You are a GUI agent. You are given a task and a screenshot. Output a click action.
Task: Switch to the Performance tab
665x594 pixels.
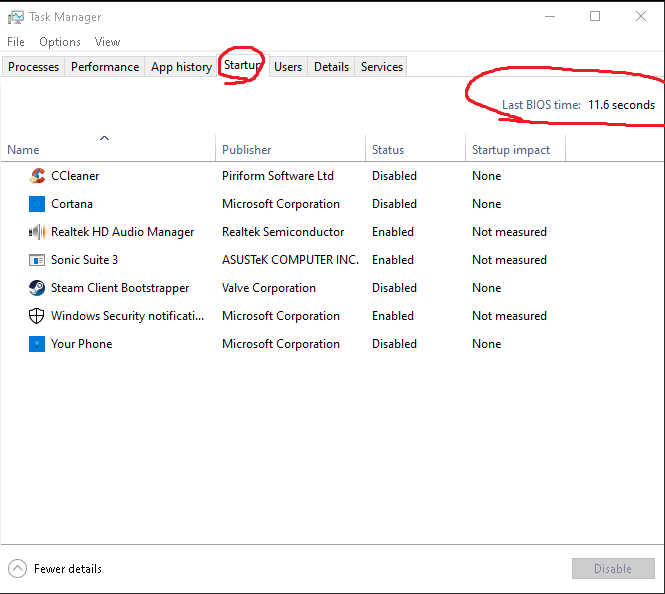click(x=105, y=67)
